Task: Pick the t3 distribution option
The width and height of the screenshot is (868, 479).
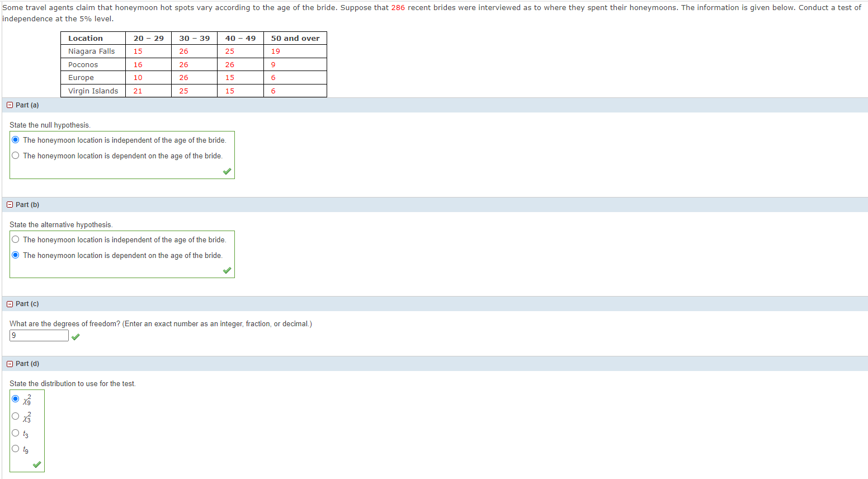Action: pos(16,433)
